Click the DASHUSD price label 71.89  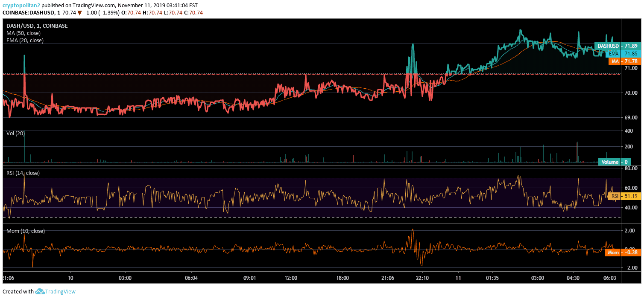[618, 46]
